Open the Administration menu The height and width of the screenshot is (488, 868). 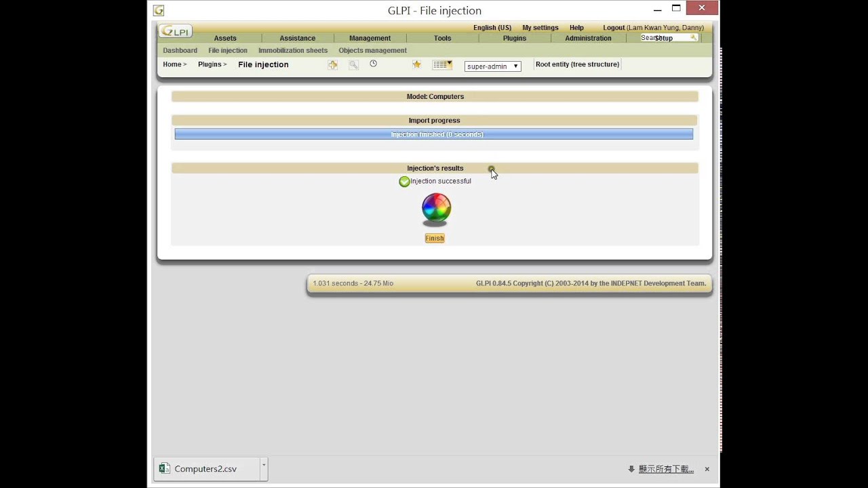point(588,38)
